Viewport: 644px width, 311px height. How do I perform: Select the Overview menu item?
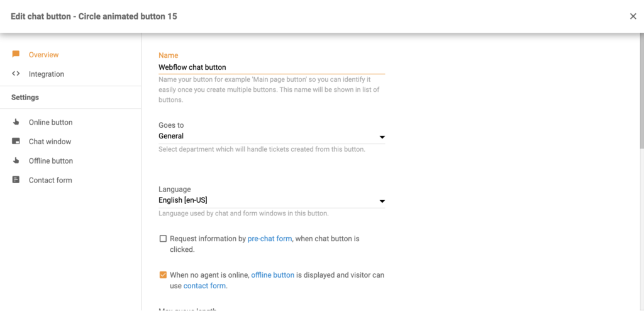point(43,55)
